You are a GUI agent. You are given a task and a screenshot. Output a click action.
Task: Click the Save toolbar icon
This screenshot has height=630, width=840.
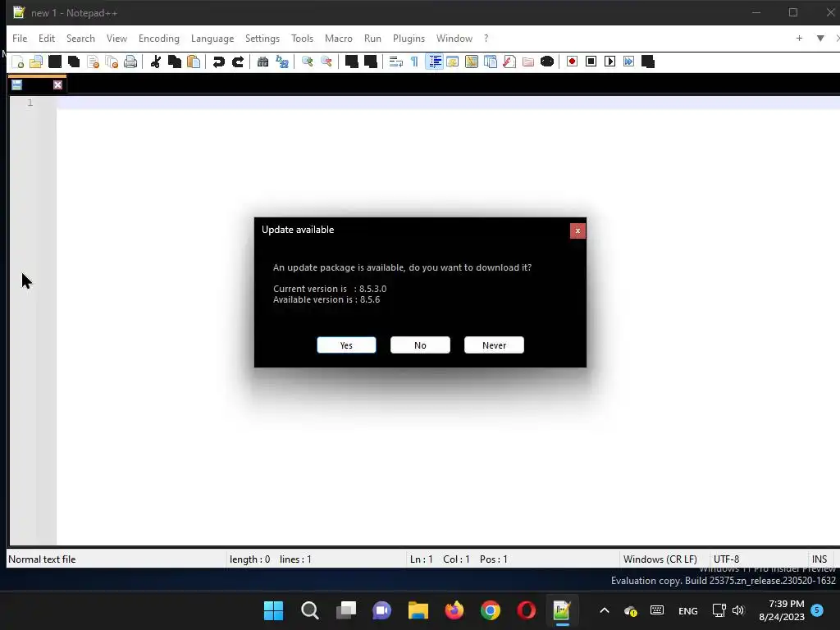pyautogui.click(x=55, y=62)
